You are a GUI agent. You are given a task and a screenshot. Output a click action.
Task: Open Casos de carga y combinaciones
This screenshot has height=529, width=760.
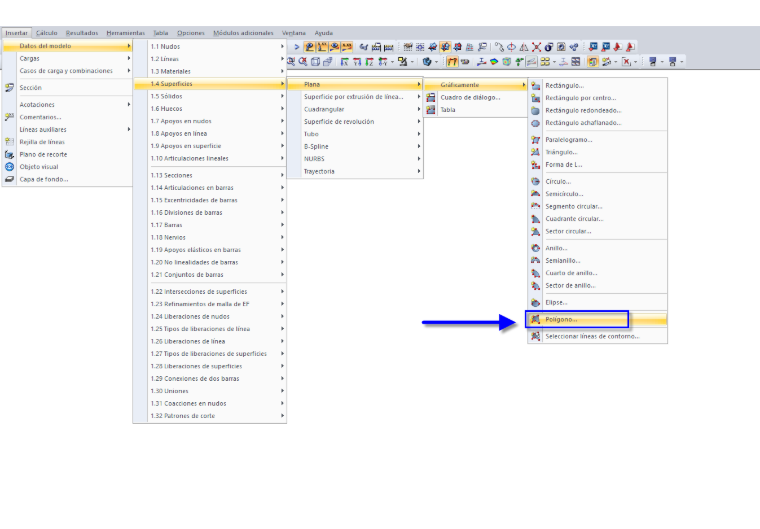point(67,71)
